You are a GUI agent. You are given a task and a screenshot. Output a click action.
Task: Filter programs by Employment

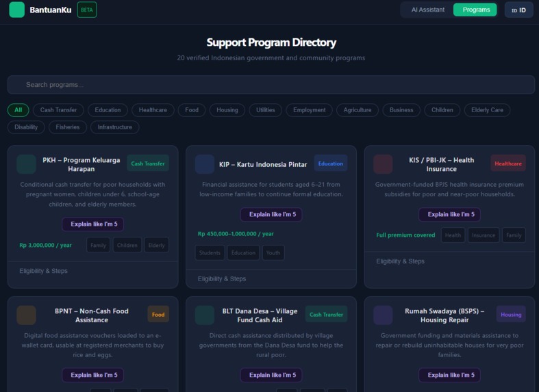point(309,110)
